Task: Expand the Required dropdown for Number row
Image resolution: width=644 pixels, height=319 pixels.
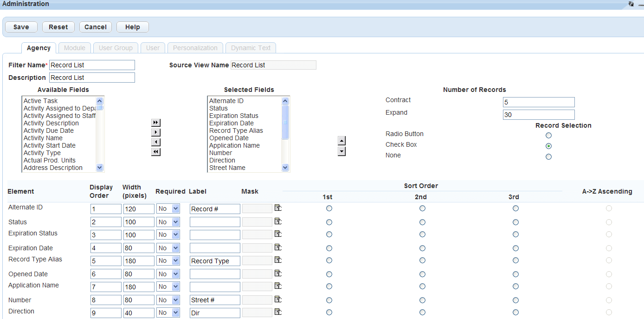Action: (168, 300)
